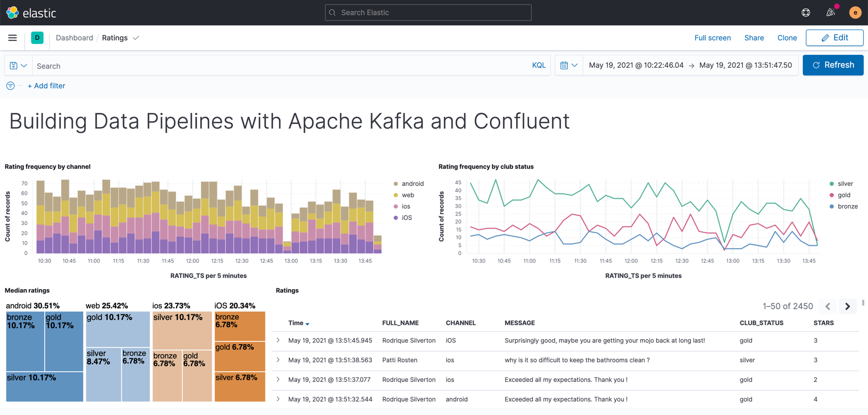Click the 1–50 of 2450 page count

(x=787, y=306)
